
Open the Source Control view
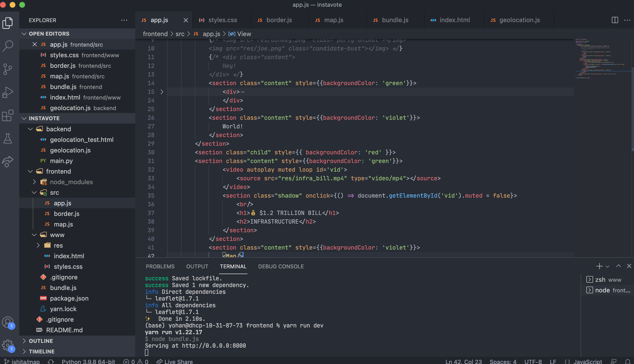click(8, 69)
